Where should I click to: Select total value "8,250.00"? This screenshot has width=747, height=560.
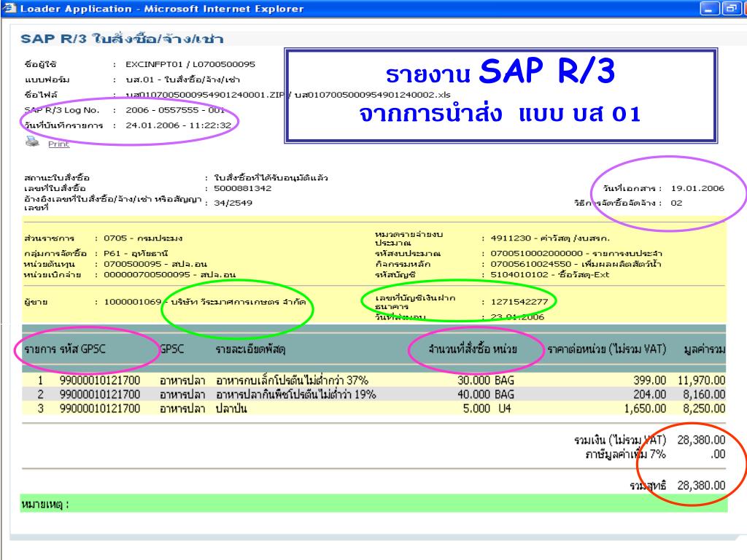pos(704,408)
